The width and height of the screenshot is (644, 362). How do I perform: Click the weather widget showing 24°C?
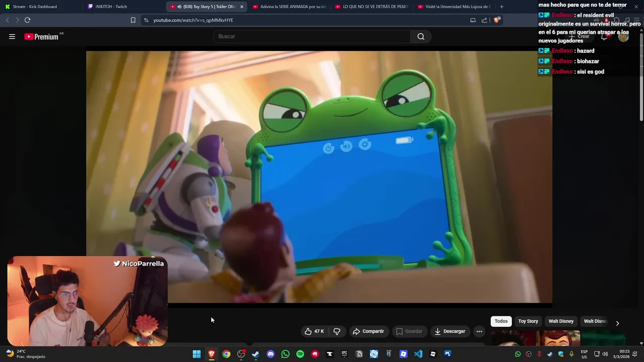tap(25, 354)
